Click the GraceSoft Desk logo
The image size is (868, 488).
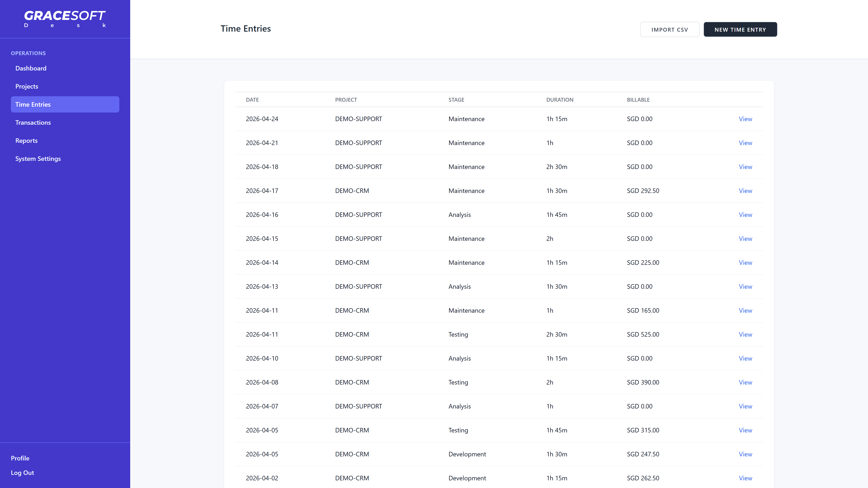pos(65,19)
